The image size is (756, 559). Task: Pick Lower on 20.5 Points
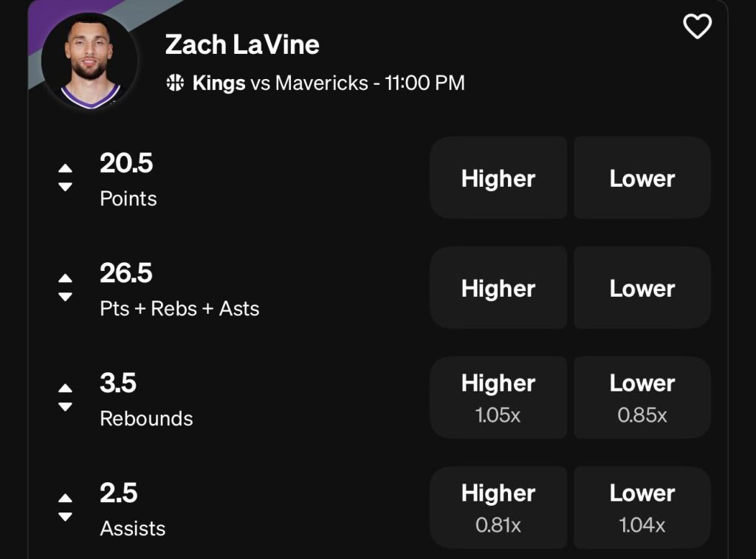(x=642, y=178)
